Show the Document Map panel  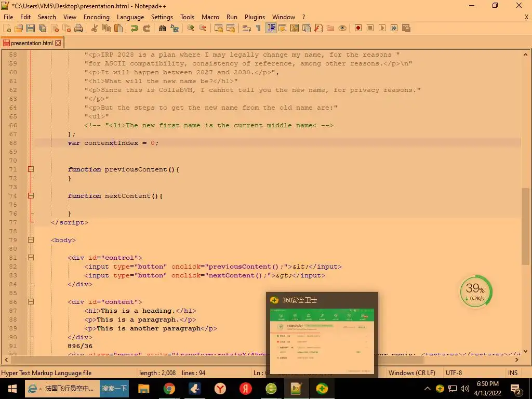pos(295,28)
